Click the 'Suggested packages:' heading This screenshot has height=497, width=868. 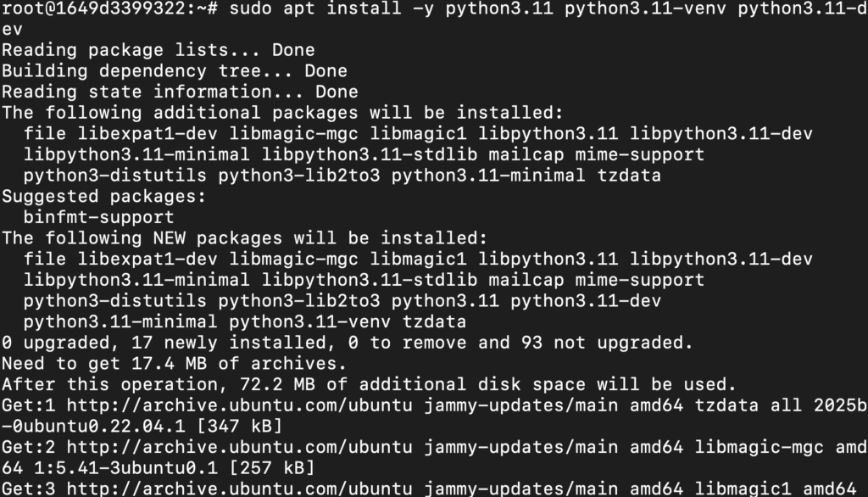103,197
